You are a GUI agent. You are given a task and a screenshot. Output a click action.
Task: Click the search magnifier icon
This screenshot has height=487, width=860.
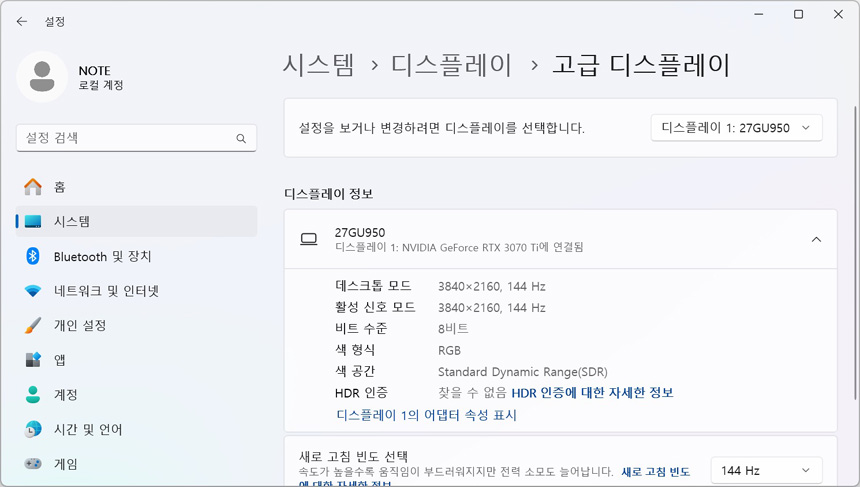pos(241,139)
